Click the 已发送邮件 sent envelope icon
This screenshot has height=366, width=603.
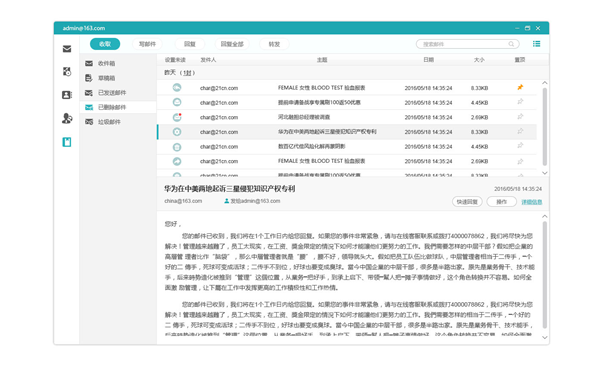[89, 93]
